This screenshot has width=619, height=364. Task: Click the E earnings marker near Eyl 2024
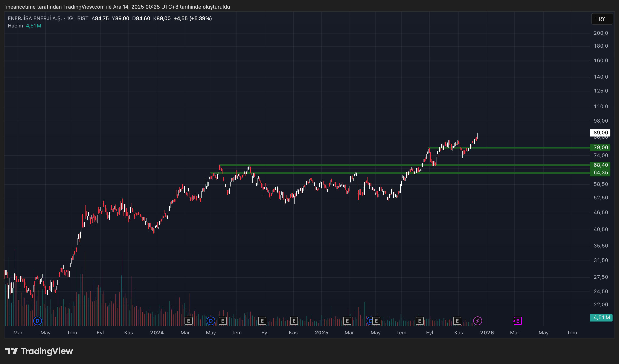262,321
